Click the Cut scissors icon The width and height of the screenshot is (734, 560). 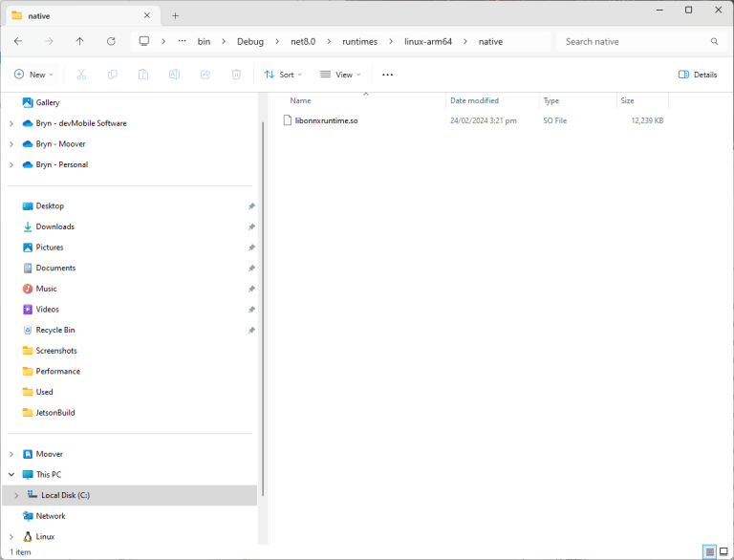click(x=81, y=75)
